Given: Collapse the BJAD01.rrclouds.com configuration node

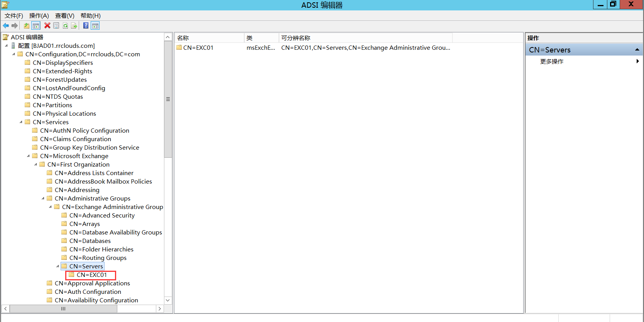Looking at the screenshot, I should point(6,46).
